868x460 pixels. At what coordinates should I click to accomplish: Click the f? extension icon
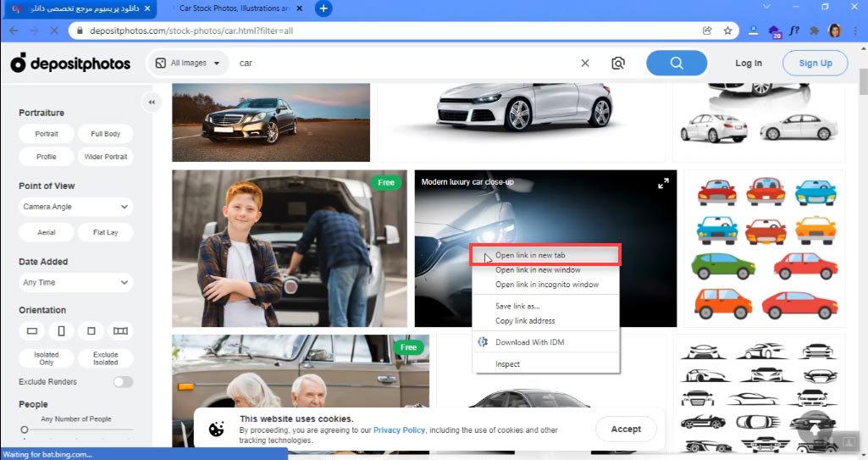tap(793, 31)
